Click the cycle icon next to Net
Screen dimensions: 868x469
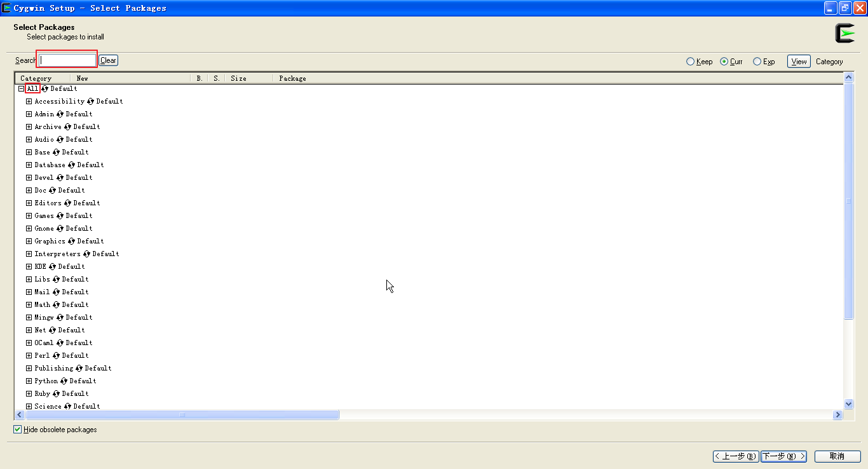point(52,330)
